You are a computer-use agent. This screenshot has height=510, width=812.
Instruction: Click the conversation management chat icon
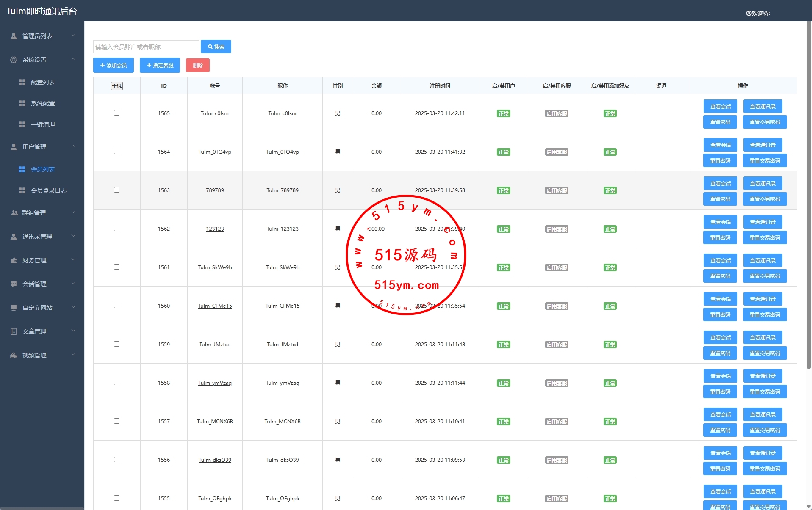(x=14, y=284)
